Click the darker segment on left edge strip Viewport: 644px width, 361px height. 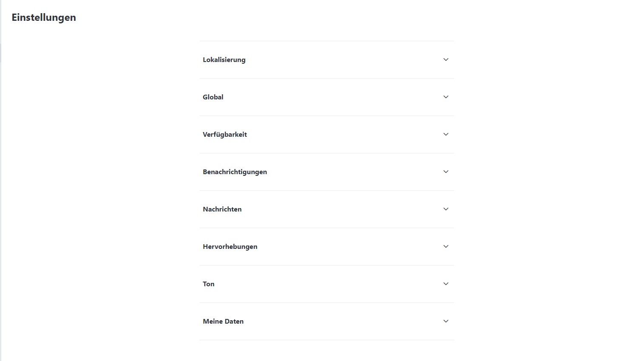click(0, 53)
